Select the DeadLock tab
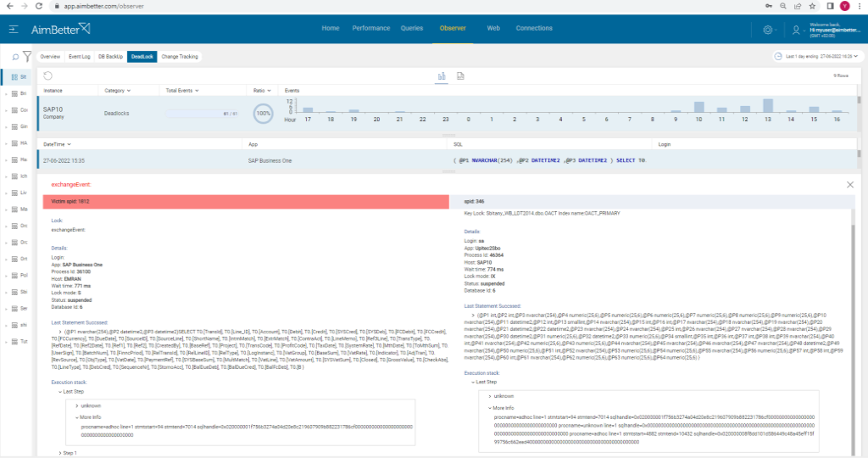The image size is (868, 458). pyautogui.click(x=142, y=57)
